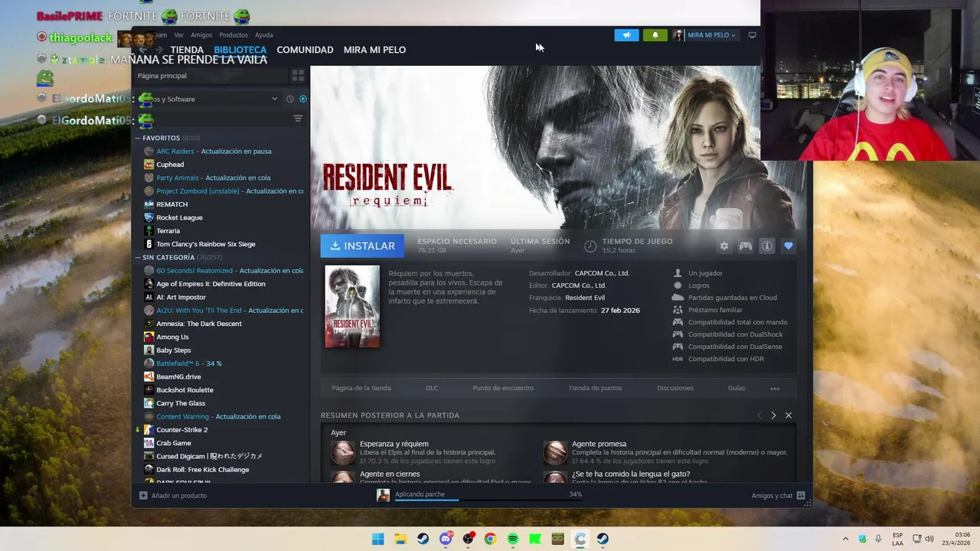Open Google Chrome from the taskbar

[490, 539]
